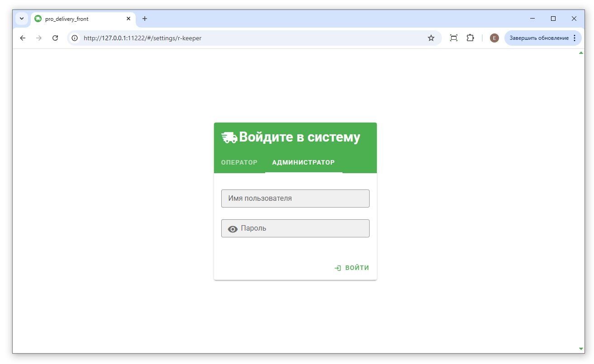The width and height of the screenshot is (594, 364).
Task: Open the Chrome extensions puzzle icon
Action: (470, 38)
